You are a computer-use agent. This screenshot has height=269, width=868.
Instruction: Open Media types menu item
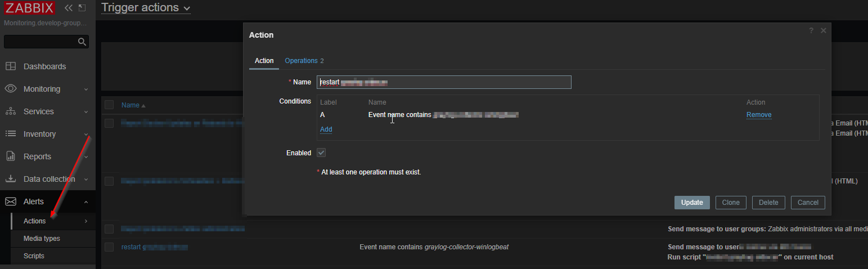(42, 239)
